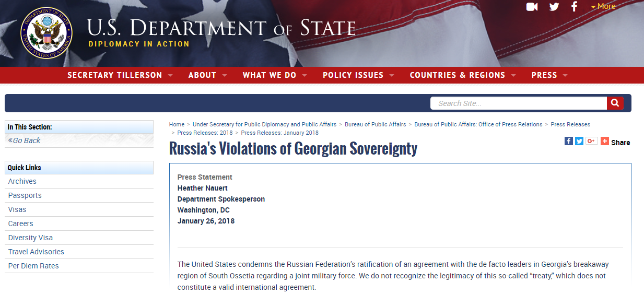Share article via Twitter share icon
This screenshot has width=644, height=294.
click(579, 141)
